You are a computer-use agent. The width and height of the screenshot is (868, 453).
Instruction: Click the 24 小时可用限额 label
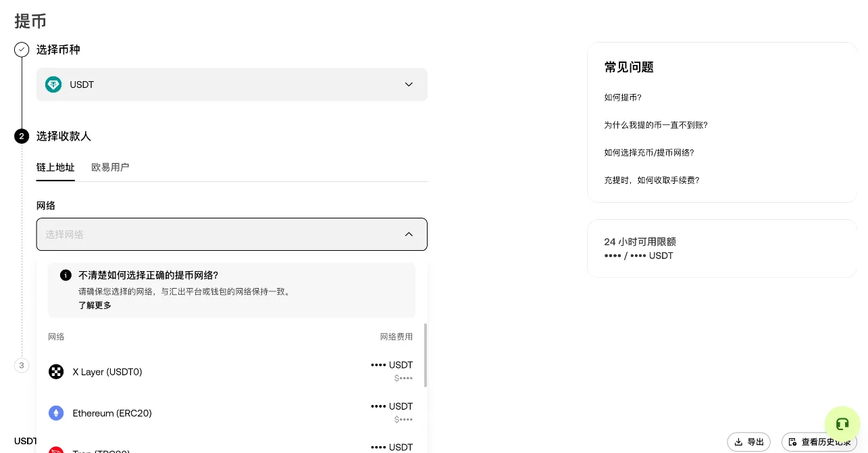pos(640,241)
